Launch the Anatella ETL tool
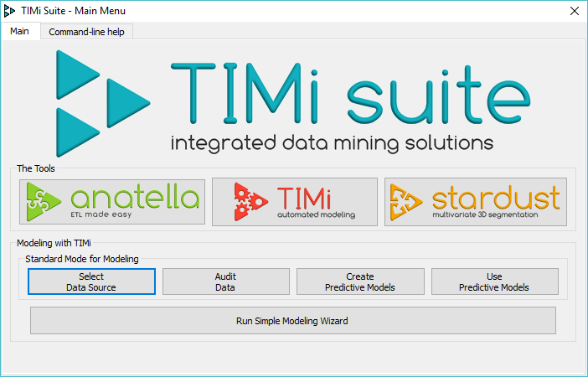588x377 pixels. (112, 202)
